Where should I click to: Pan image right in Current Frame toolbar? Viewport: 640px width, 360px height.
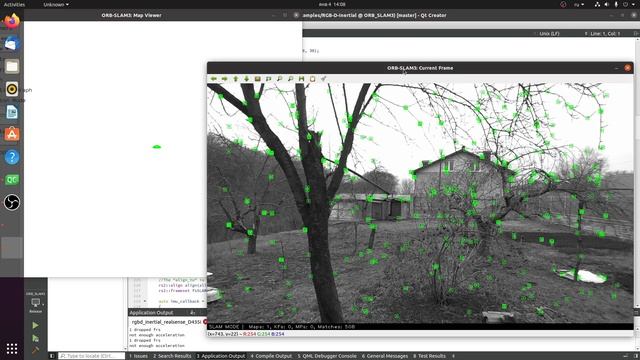(x=224, y=78)
